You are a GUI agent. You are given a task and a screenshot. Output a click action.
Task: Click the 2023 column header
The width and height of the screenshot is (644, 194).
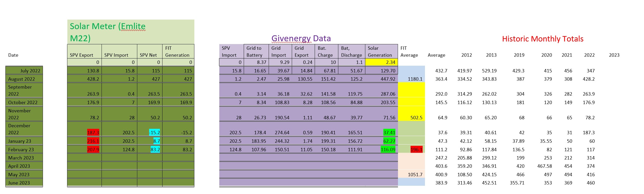click(x=614, y=55)
